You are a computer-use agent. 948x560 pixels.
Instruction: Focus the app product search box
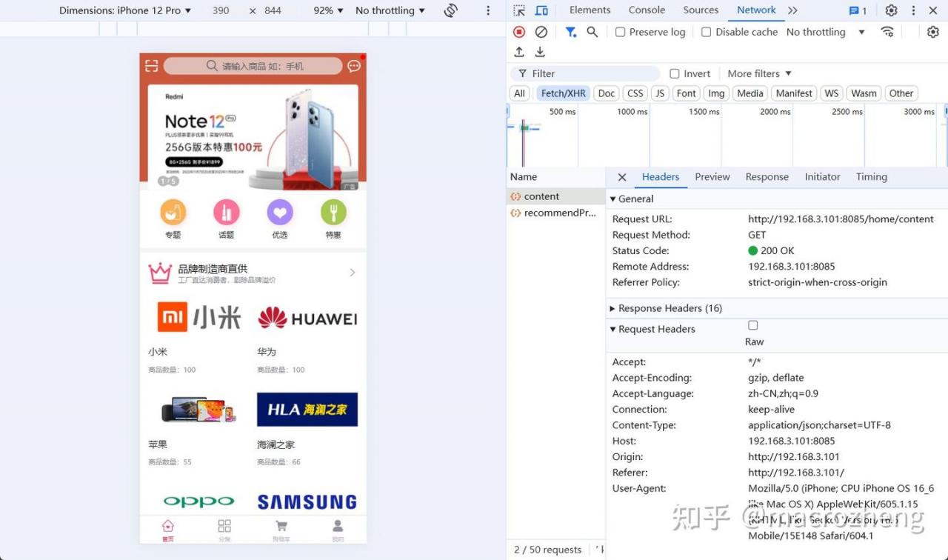[x=253, y=66]
